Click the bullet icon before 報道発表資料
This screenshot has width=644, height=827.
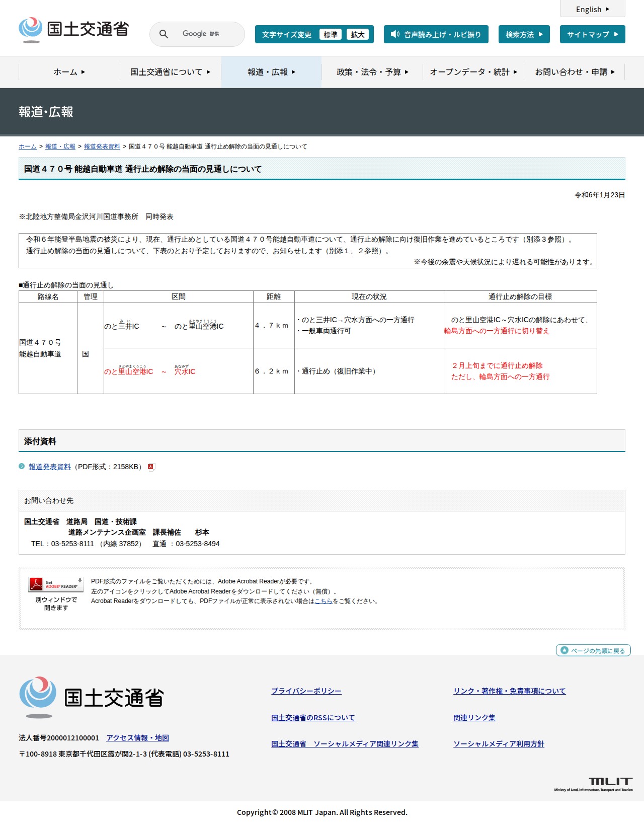click(22, 466)
